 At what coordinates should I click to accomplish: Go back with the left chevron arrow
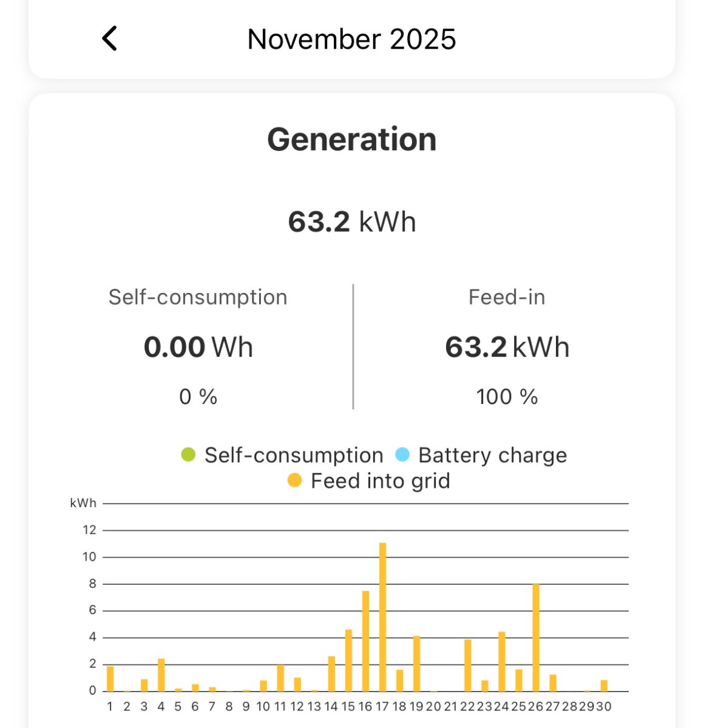coord(110,39)
